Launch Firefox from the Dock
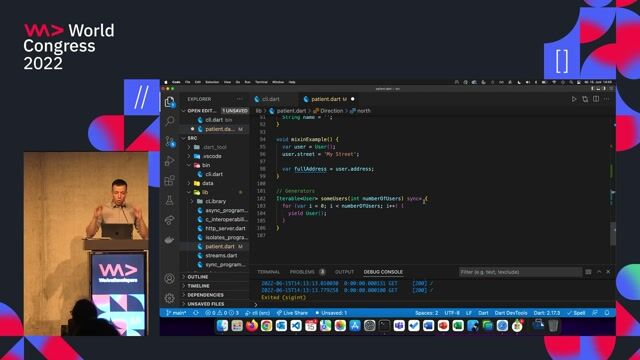The image size is (640, 360). [251, 326]
